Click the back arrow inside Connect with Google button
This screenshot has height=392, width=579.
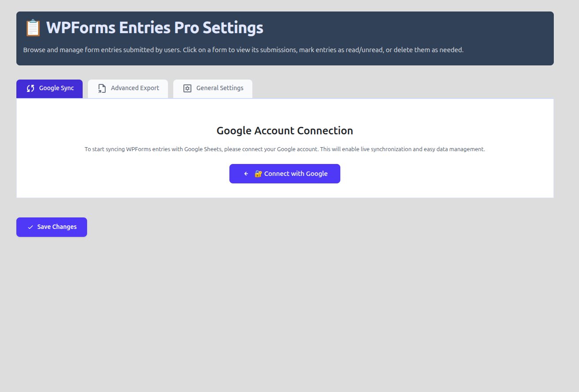pos(246,174)
